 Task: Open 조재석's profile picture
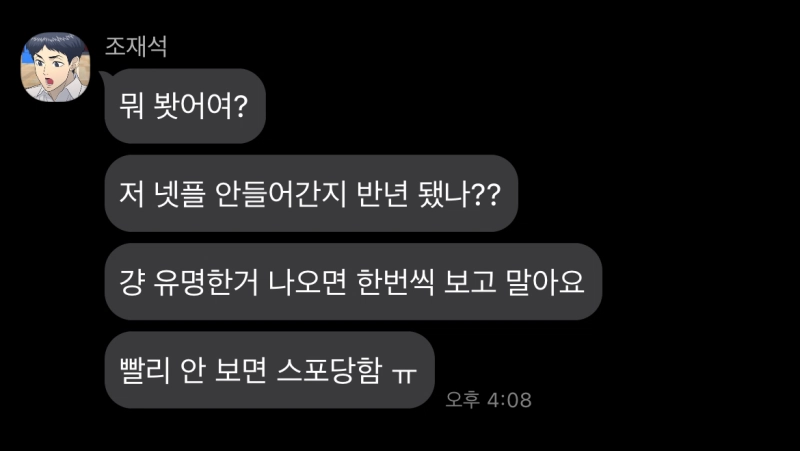55,67
